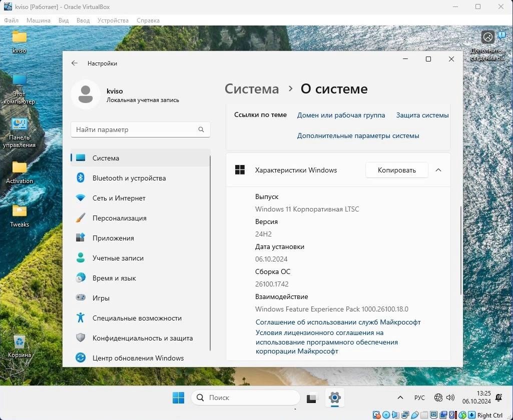Screen dimensions: 513x420
Task: Open the Устройства menu
Action: pyautogui.click(x=113, y=20)
